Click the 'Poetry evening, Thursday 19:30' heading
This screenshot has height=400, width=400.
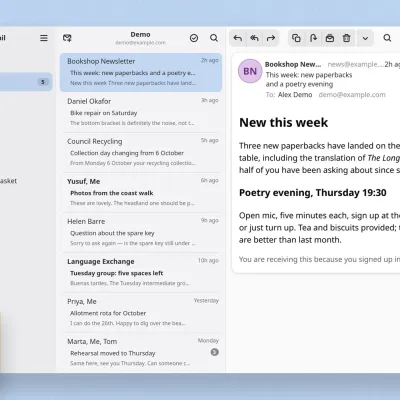(313, 193)
